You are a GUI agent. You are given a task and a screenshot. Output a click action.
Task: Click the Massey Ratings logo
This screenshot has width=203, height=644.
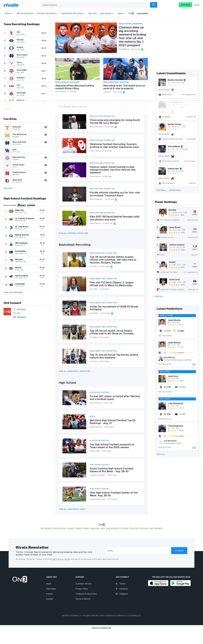[26, 205]
